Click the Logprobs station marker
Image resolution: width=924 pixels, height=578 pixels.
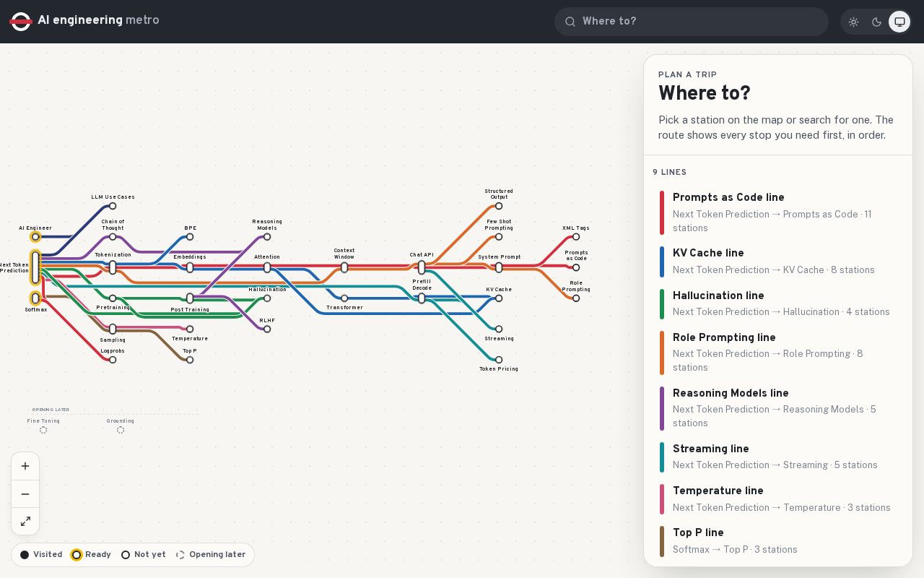(113, 360)
